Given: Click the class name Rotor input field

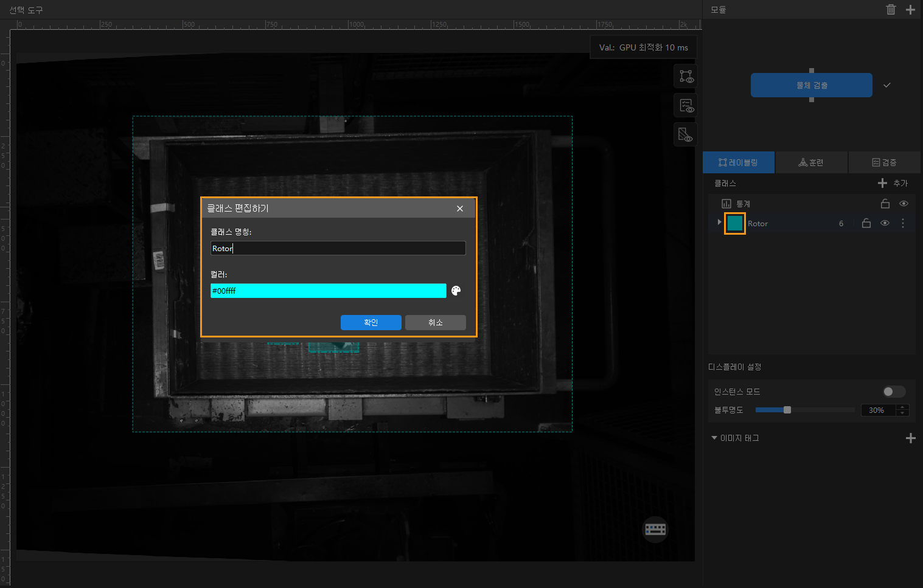Looking at the screenshot, I should tap(338, 248).
